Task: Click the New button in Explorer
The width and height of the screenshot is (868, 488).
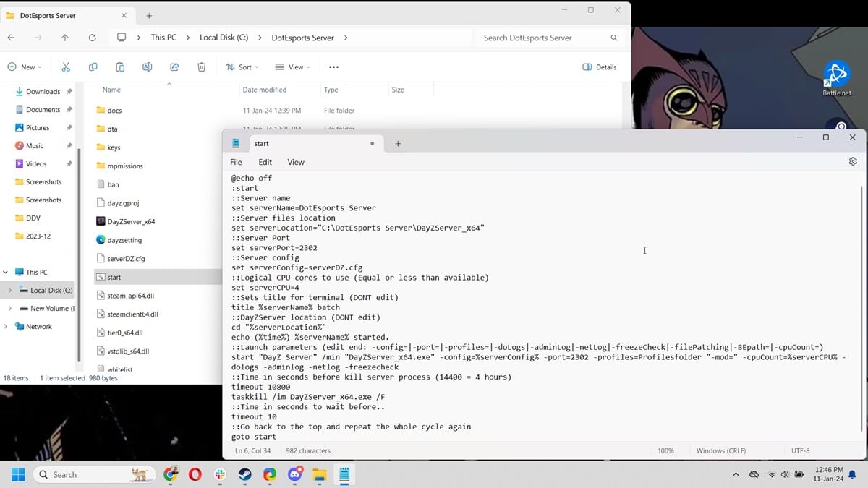Action: 25,67
